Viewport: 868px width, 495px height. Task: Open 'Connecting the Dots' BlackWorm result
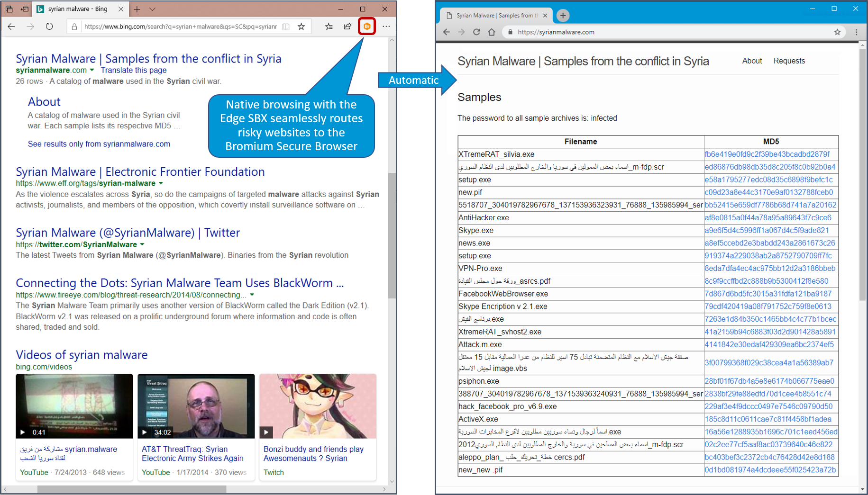point(180,283)
